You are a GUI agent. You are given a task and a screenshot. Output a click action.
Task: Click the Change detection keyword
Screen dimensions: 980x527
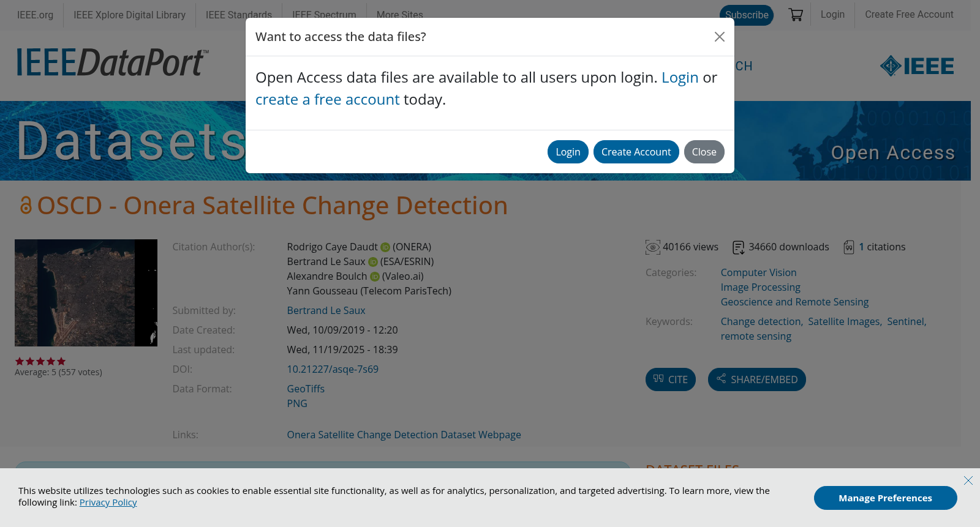(761, 321)
